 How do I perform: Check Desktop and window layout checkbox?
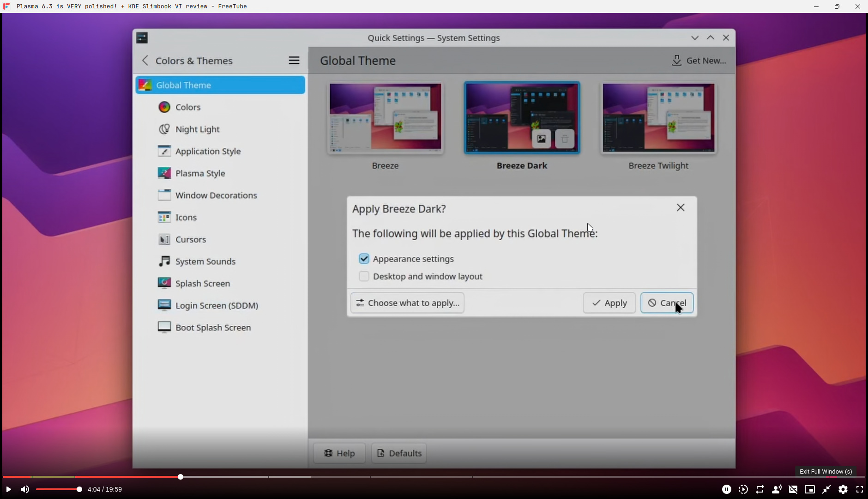coord(364,276)
